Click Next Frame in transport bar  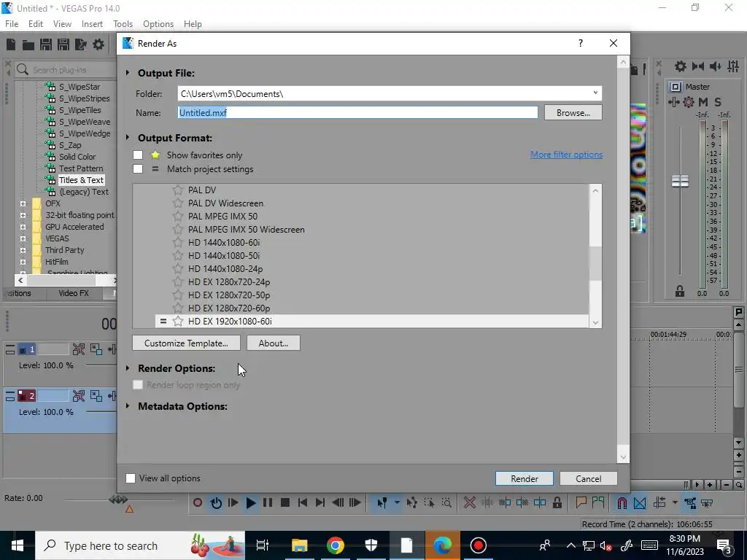coord(355,502)
